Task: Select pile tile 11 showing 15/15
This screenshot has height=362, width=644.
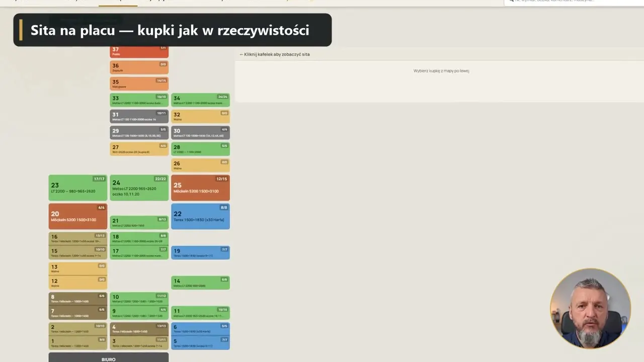Action: (200, 313)
